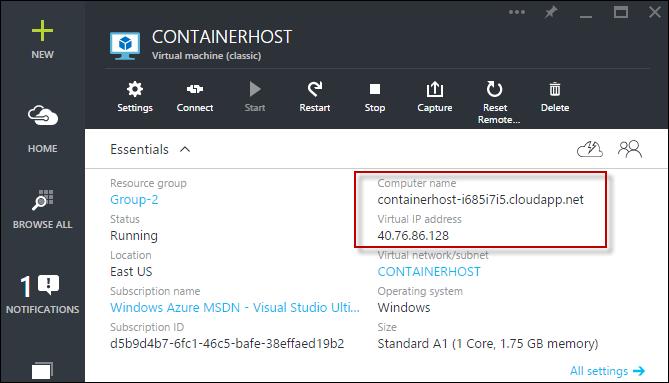Click the users access icon in Essentials
669x383 pixels.
tap(629, 149)
